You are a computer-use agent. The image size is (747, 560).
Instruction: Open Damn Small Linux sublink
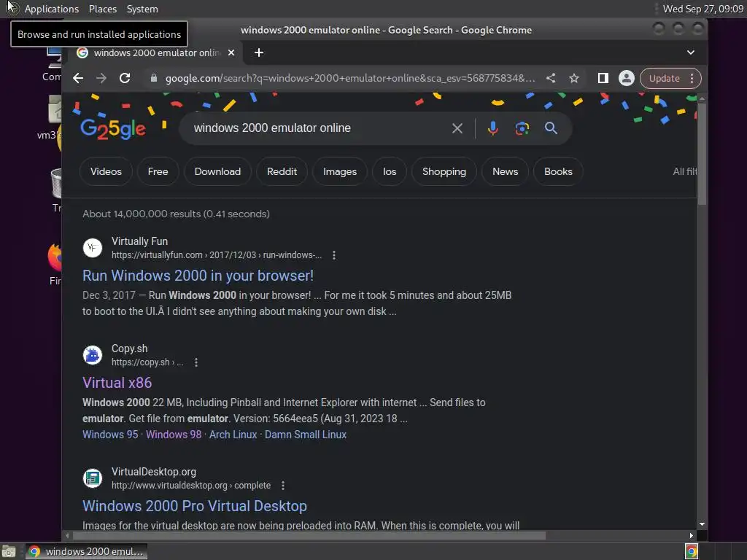tap(306, 435)
